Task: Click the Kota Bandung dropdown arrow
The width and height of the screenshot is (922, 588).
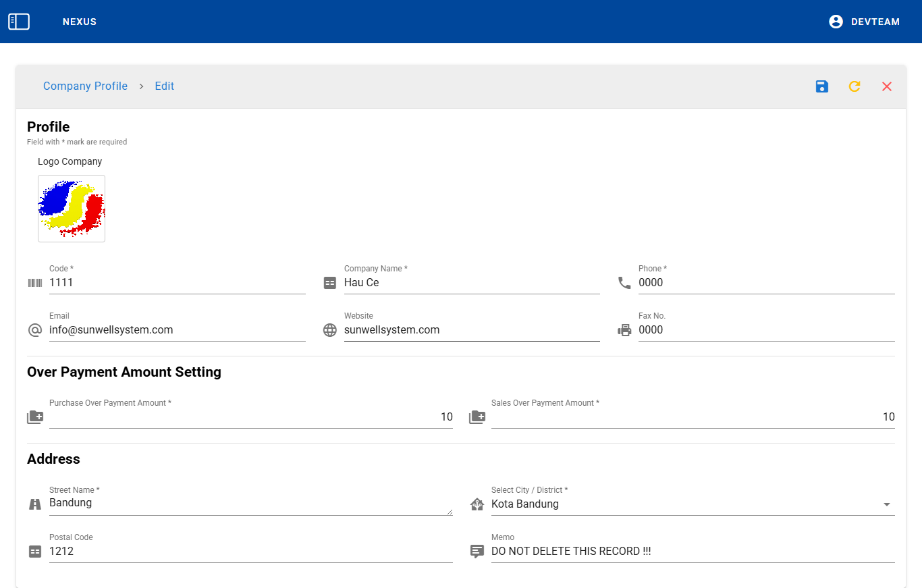Action: [x=886, y=504]
